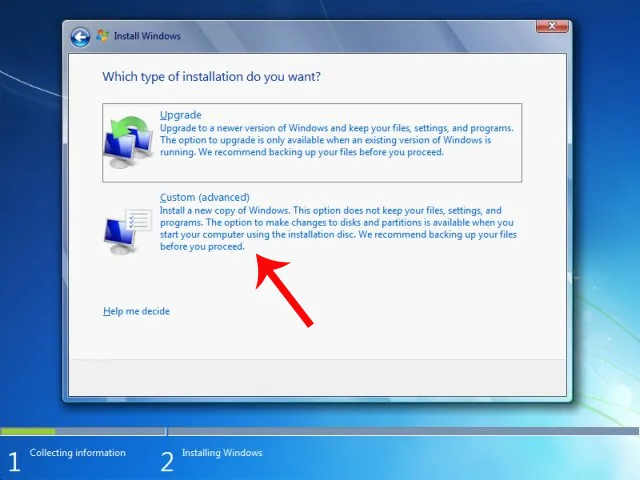Choose the Upgrade option title
Viewport: 640px width, 480px height.
click(x=181, y=115)
